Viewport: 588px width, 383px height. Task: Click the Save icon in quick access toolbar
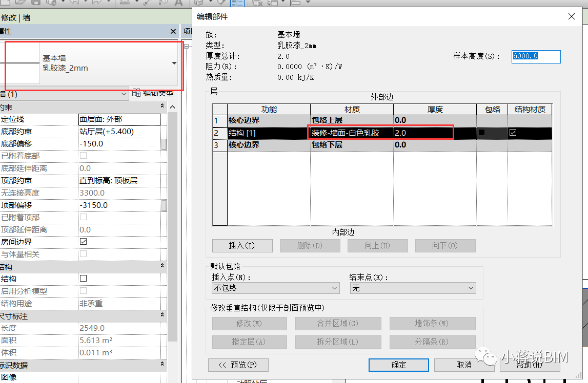(x=35, y=2)
